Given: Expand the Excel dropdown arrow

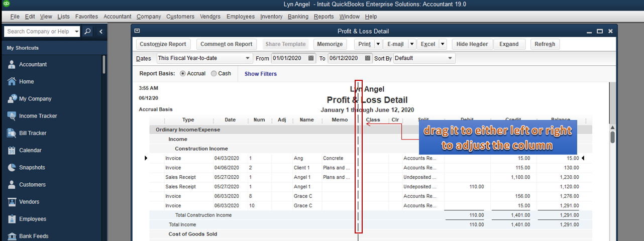Looking at the screenshot, I should pyautogui.click(x=443, y=44).
